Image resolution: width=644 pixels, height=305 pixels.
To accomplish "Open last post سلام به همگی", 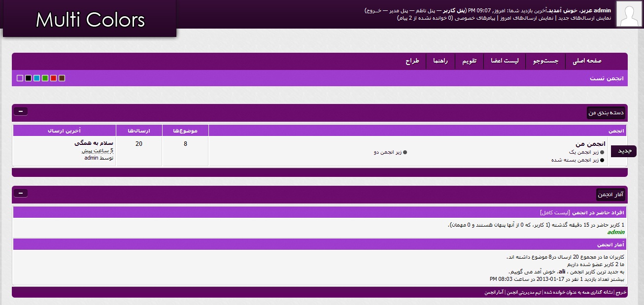I will 94,143.
